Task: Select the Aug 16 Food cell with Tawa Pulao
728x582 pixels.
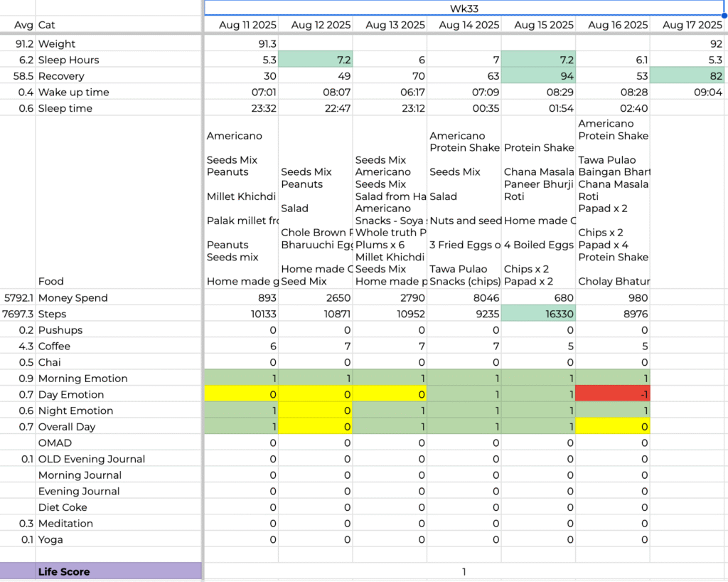Action: pyautogui.click(x=613, y=203)
